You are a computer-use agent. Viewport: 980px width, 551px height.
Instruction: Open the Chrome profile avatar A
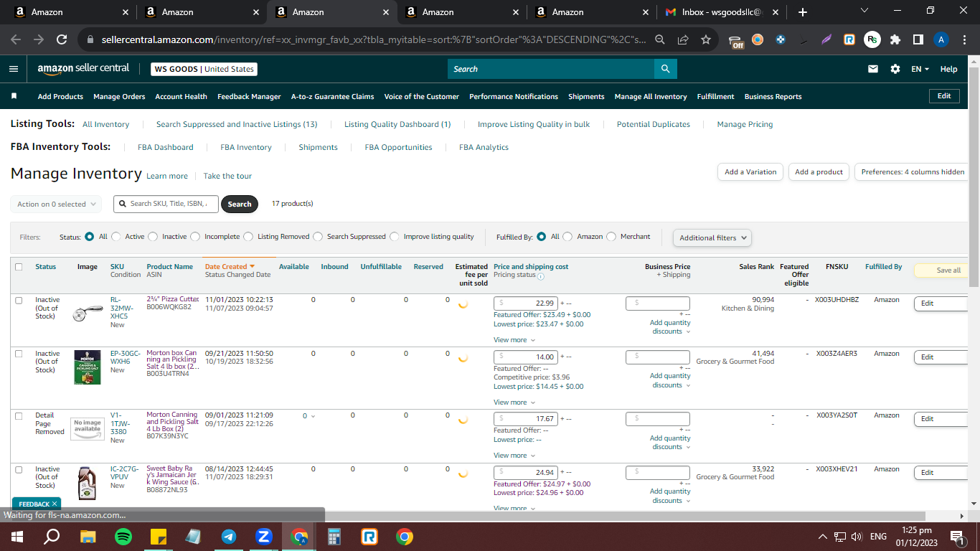[x=941, y=40]
